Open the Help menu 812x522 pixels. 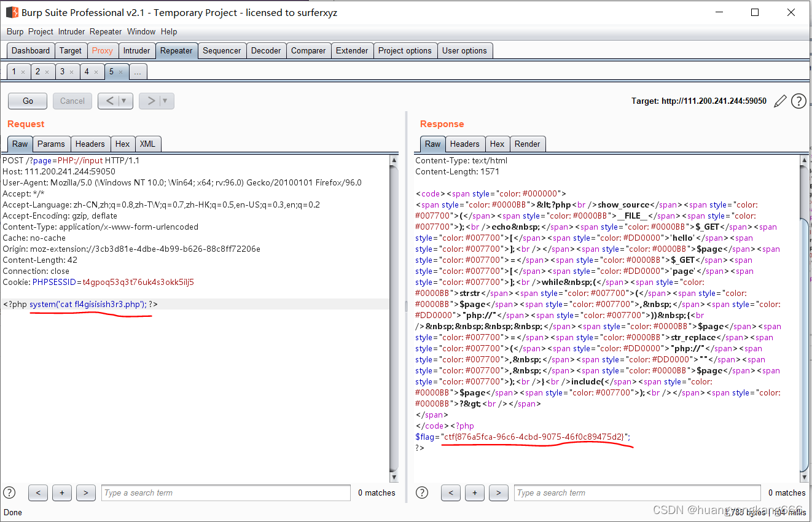(169, 31)
